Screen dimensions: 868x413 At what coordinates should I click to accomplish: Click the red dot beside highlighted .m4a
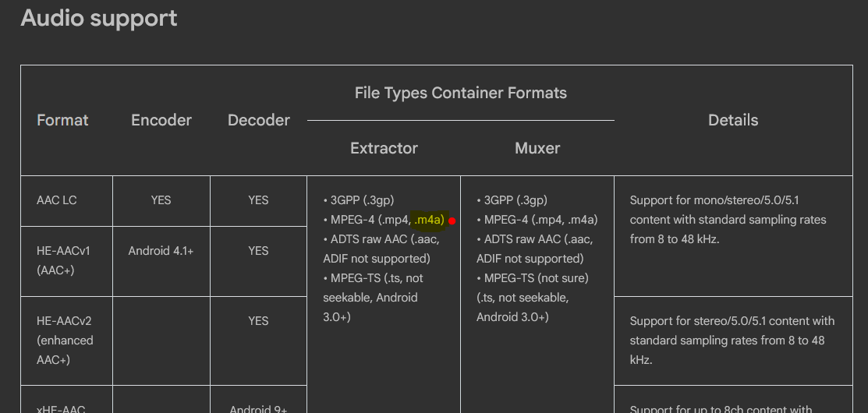pos(452,221)
